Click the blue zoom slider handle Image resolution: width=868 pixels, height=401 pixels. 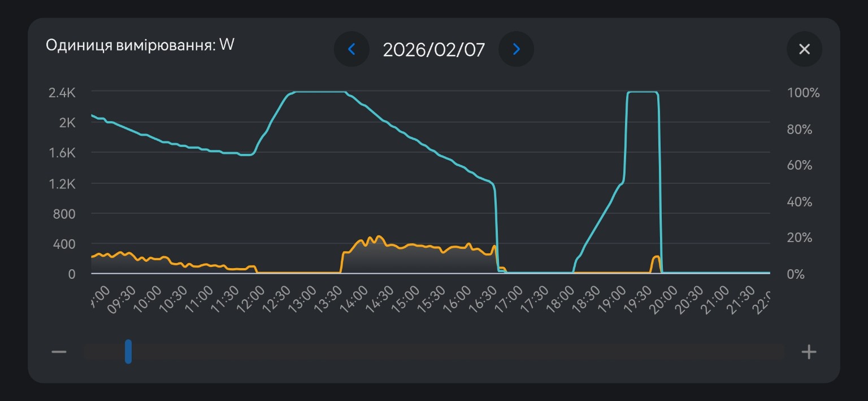(x=128, y=352)
